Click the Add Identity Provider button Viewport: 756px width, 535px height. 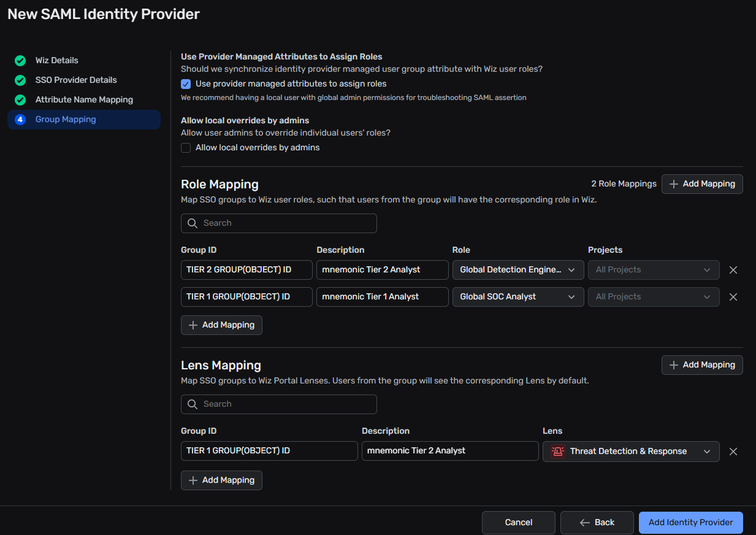click(690, 523)
